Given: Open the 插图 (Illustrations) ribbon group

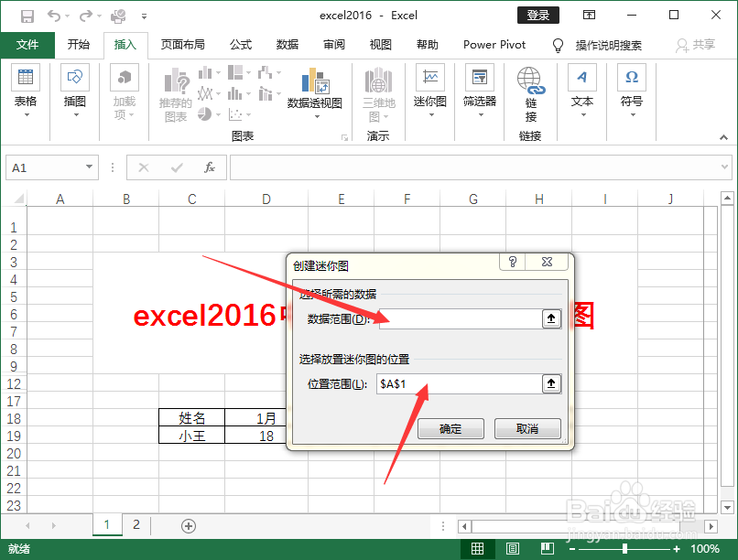Looking at the screenshot, I should pos(75,91).
